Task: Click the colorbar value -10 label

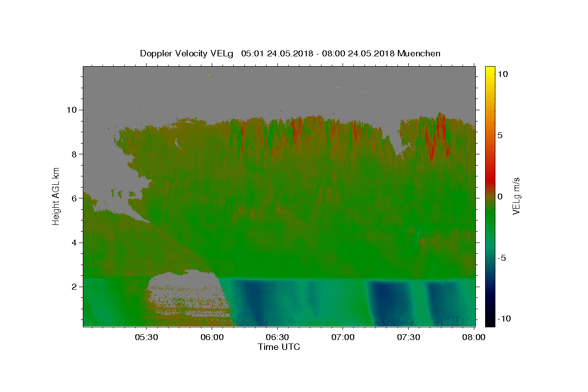Action: pos(504,318)
